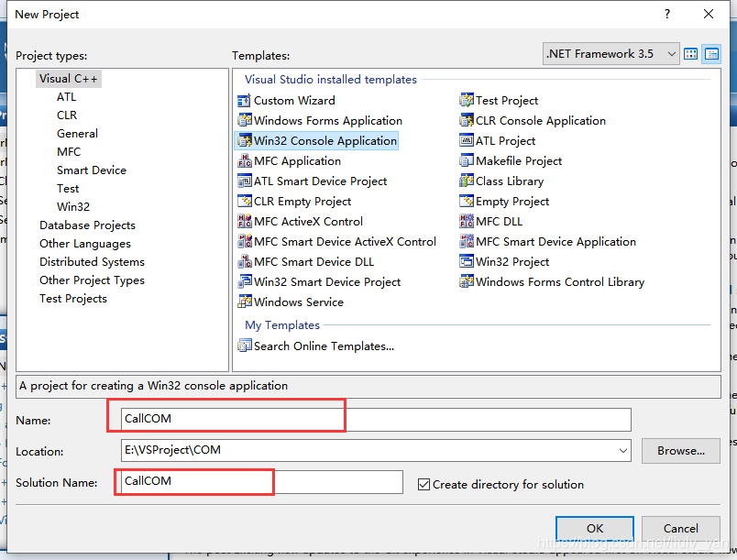Switch templates to small icons view
This screenshot has height=560, width=737.
[x=711, y=54]
